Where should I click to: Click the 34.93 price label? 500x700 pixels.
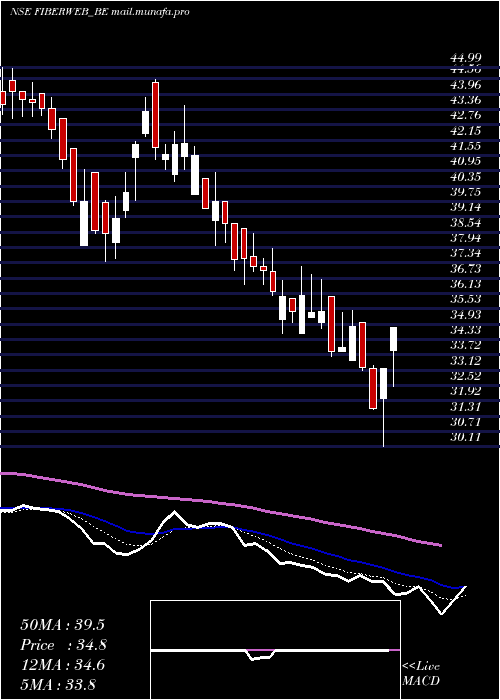point(466,315)
